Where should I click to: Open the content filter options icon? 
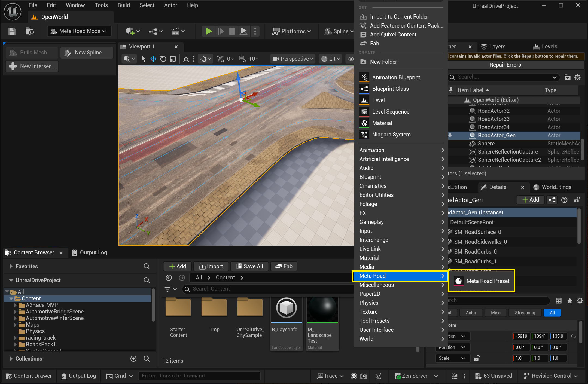click(170, 289)
